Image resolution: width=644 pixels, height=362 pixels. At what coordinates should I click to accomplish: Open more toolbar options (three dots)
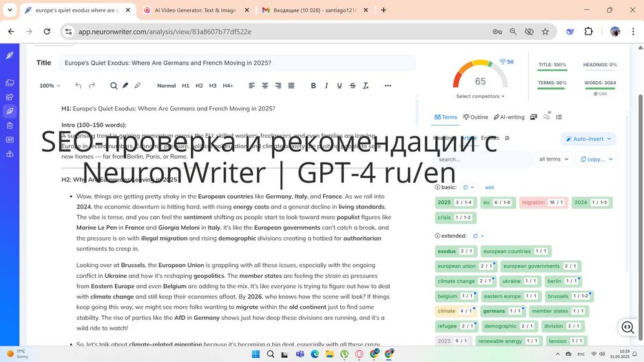[388, 86]
